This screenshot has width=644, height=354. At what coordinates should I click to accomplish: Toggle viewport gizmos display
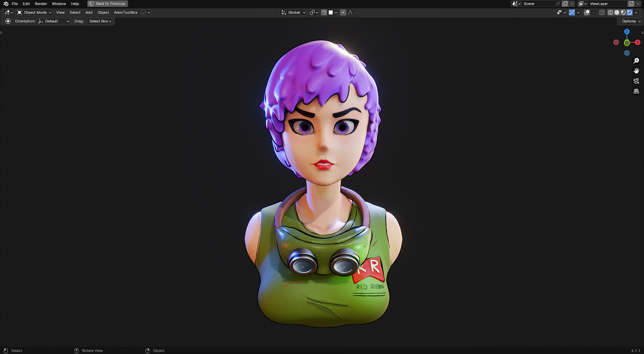click(x=572, y=12)
